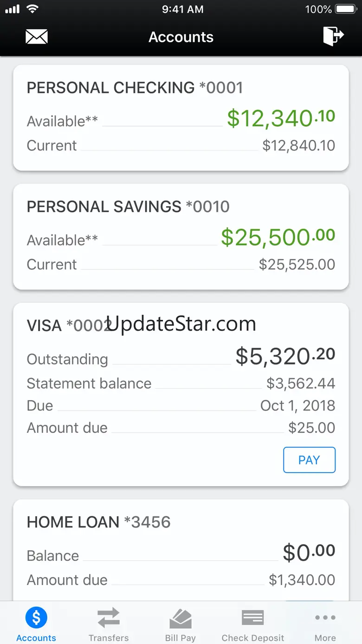Open the messages envelope icon
Viewport: 362px width, 644px height.
[37, 37]
